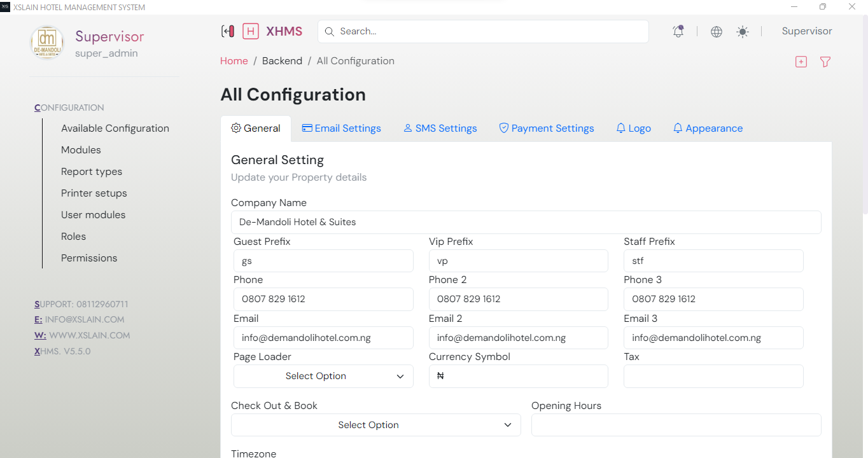Click the De-Mandoli profile avatar
The width and height of the screenshot is (868, 458).
47,43
